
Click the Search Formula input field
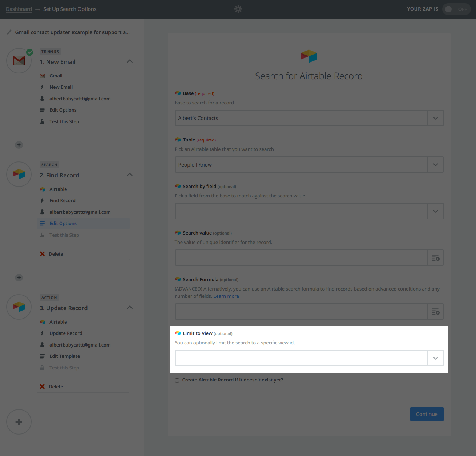point(301,312)
